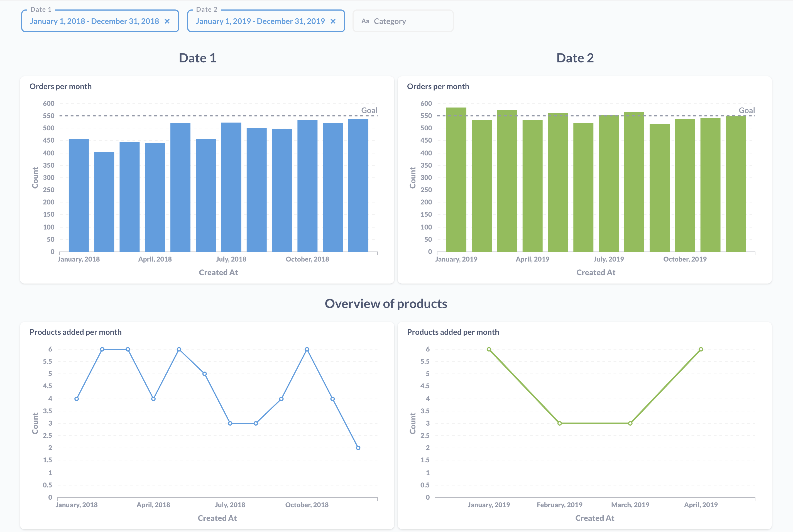Clear the Date 2 filter using its X icon
Image resolution: width=793 pixels, height=532 pixels.
[333, 21]
